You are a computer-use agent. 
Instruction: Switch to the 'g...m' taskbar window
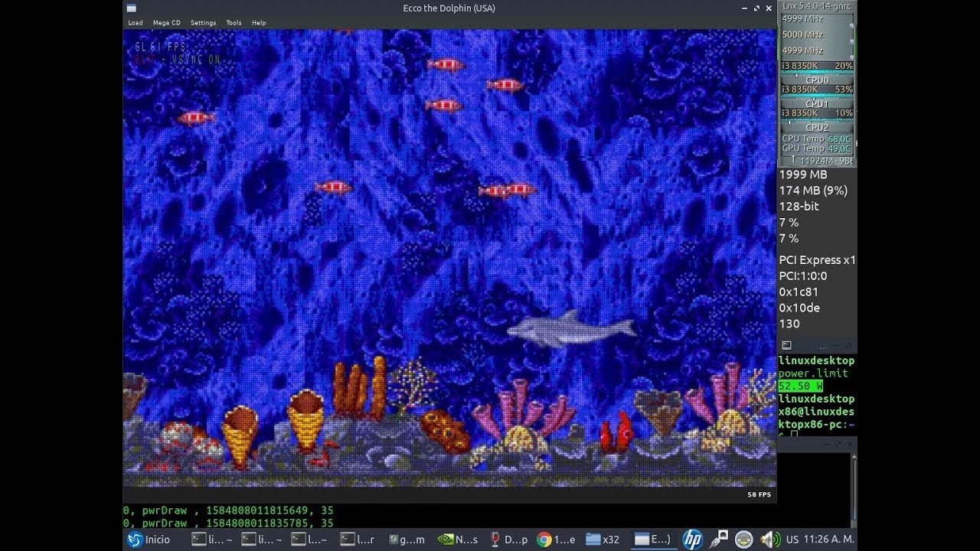tap(408, 540)
